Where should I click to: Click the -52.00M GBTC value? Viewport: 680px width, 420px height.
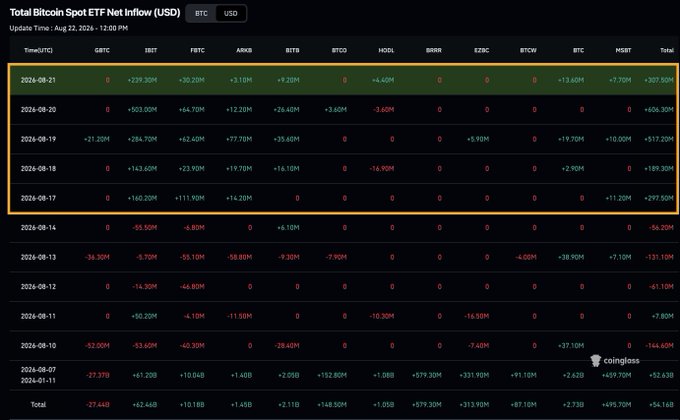tap(97, 346)
